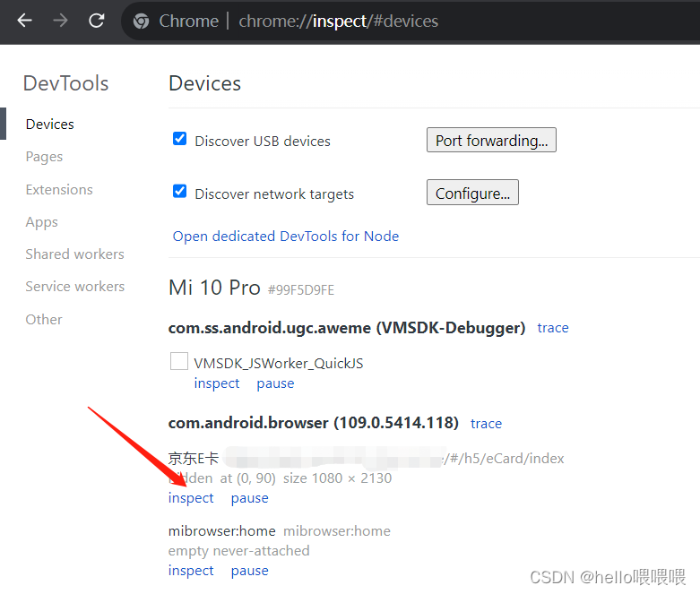Click the browser forward arrow
Screen dimensions: 700x594
(x=60, y=21)
